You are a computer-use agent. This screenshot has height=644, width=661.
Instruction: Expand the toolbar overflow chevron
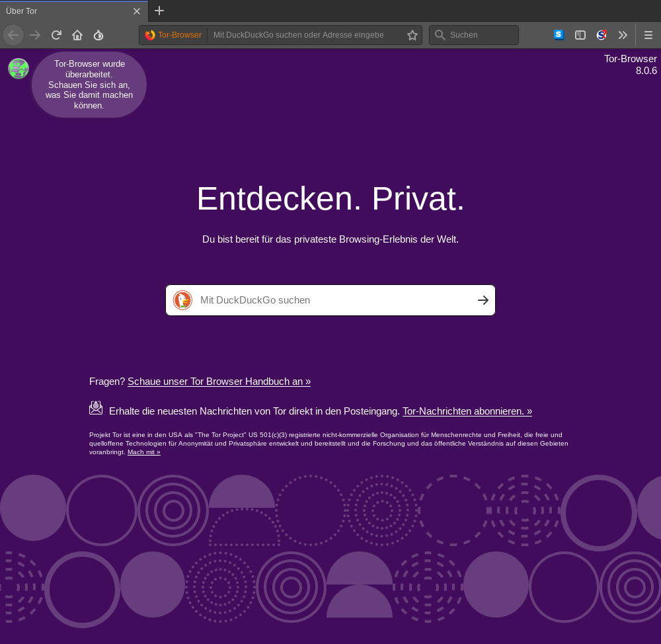(623, 35)
